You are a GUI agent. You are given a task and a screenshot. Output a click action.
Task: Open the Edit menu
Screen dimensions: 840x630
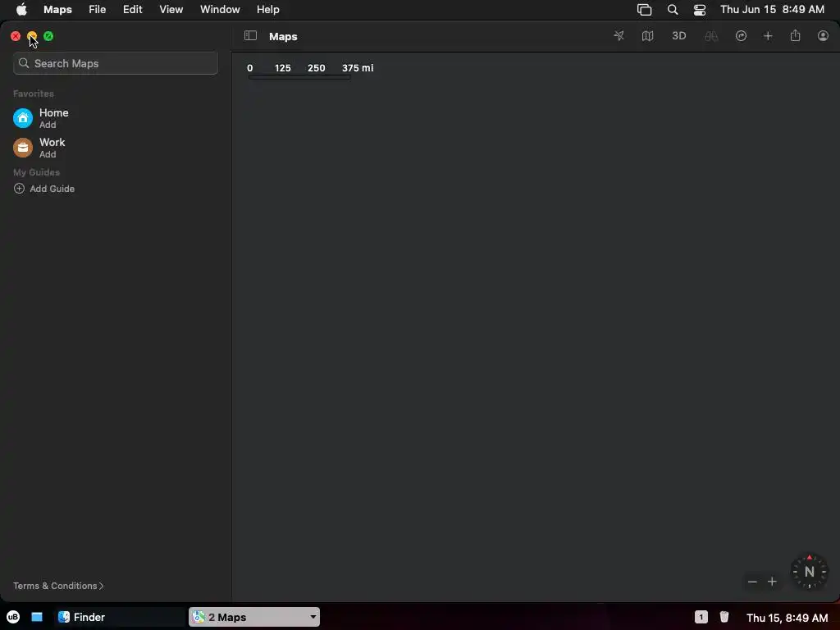click(132, 10)
